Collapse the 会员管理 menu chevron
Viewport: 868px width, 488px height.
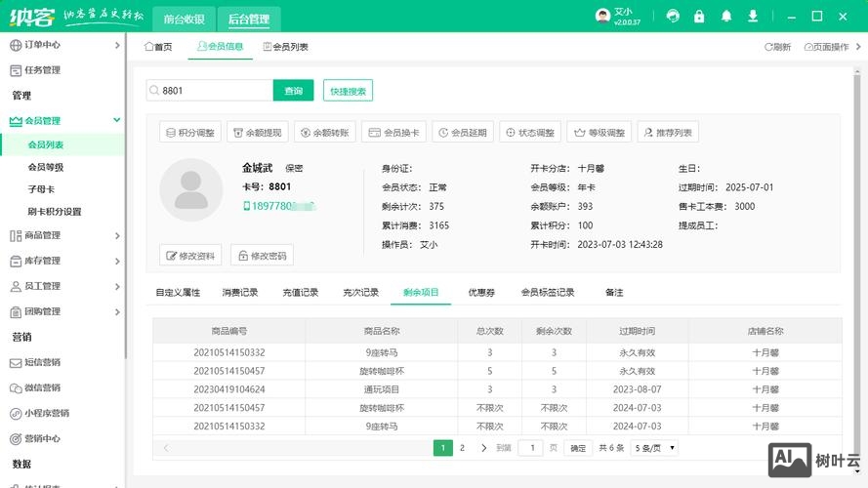[117, 120]
